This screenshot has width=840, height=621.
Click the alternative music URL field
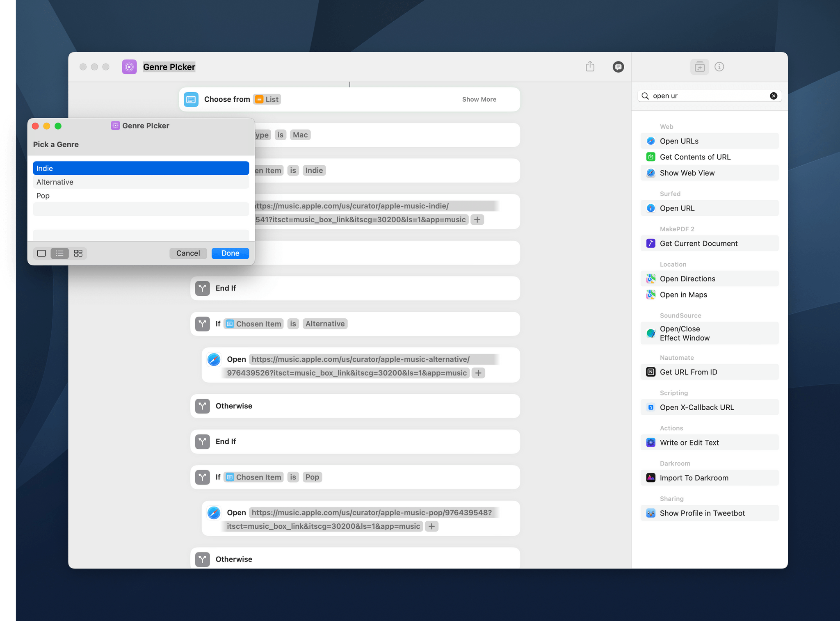(x=360, y=366)
